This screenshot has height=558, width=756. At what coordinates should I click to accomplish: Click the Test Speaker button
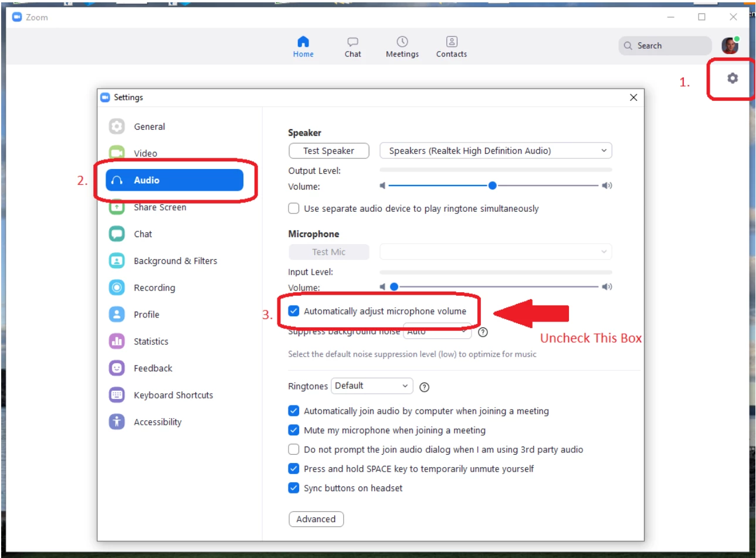pyautogui.click(x=329, y=151)
